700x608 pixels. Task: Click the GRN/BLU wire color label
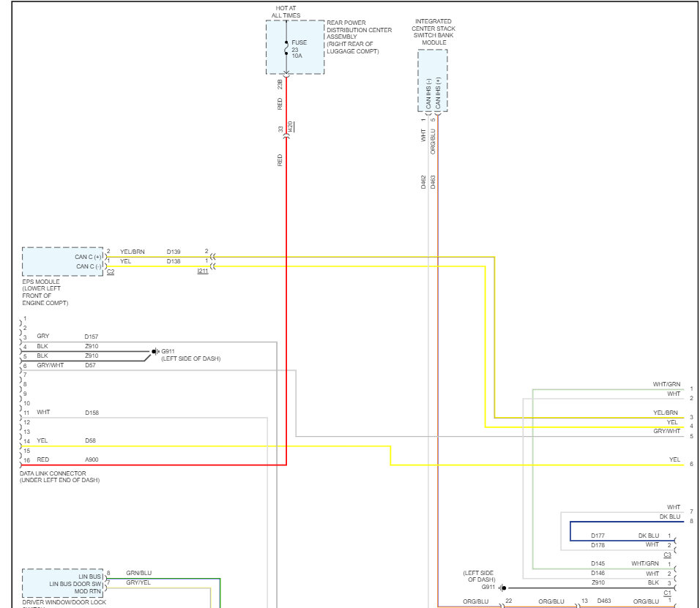pos(139,573)
